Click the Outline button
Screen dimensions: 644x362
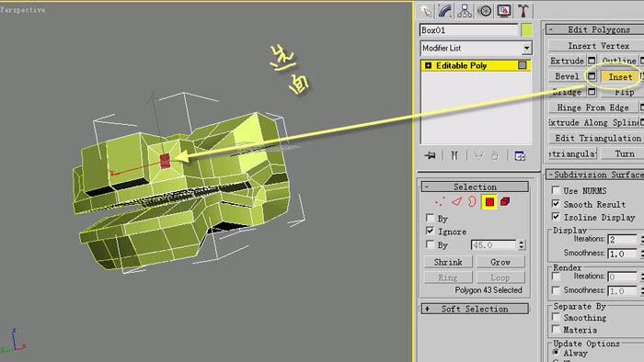619,61
